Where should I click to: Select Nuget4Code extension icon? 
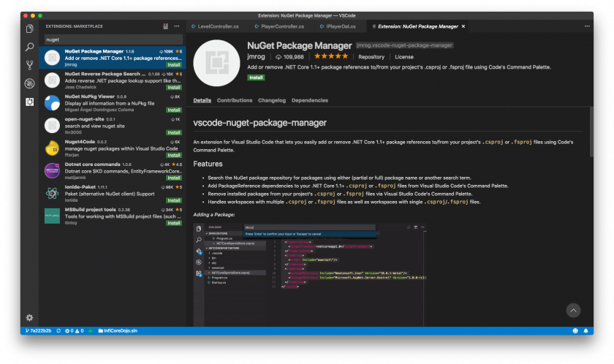52,148
